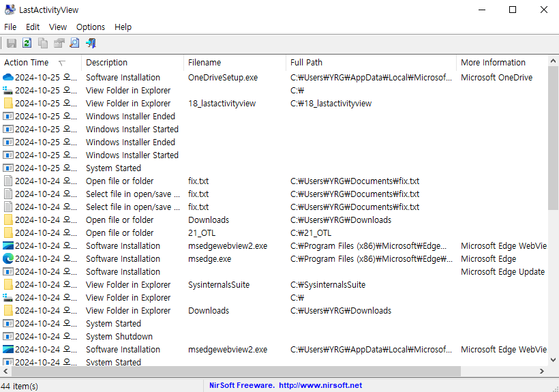Open the Options menu
Viewport: 559px width, 392px height.
(91, 27)
